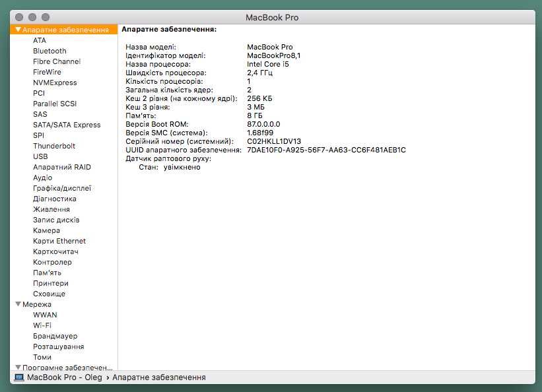
Task: Click the увімкнено motion sensor state
Action: point(182,168)
